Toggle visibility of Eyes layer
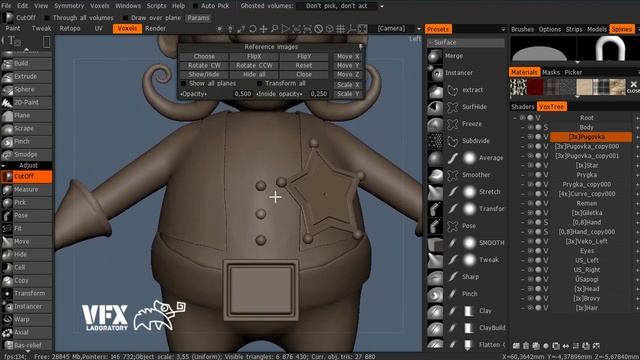 tap(530, 251)
